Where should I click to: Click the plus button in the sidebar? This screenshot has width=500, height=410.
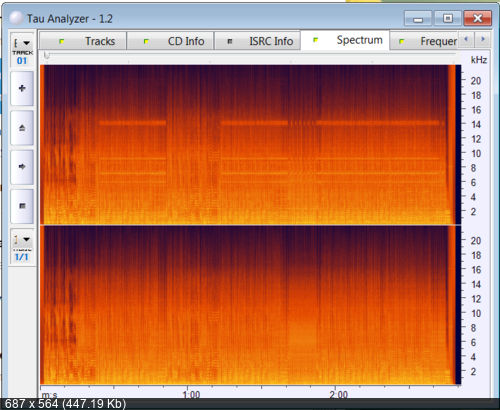pyautogui.click(x=22, y=88)
